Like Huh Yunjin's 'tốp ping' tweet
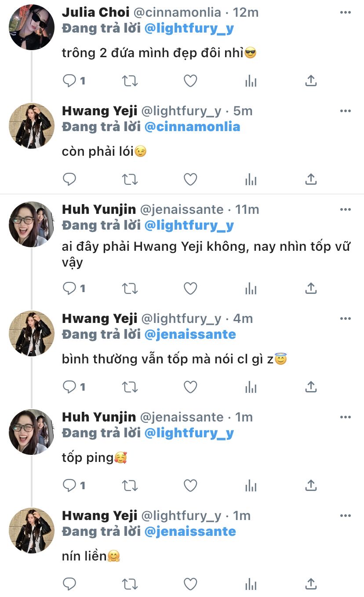 [190, 486]
